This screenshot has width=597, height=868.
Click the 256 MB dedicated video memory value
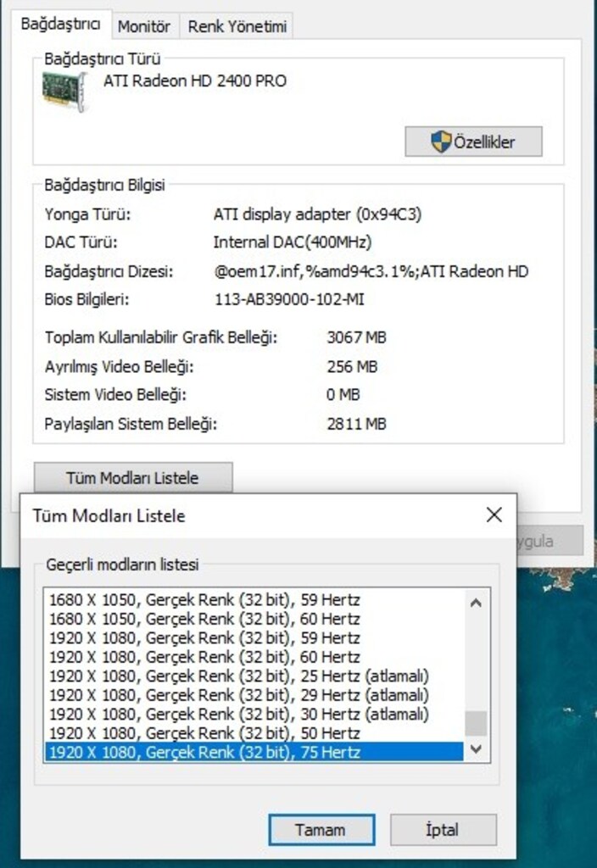352,366
